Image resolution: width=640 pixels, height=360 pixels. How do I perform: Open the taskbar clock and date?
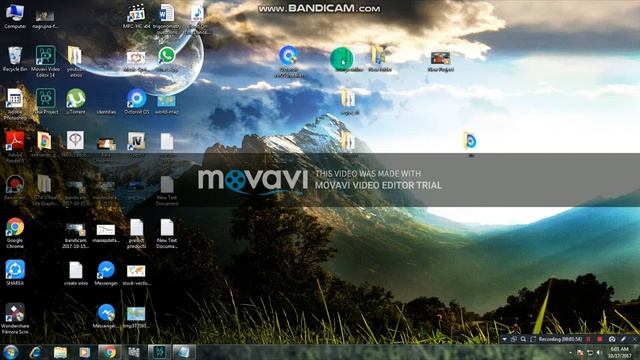[x=620, y=352]
